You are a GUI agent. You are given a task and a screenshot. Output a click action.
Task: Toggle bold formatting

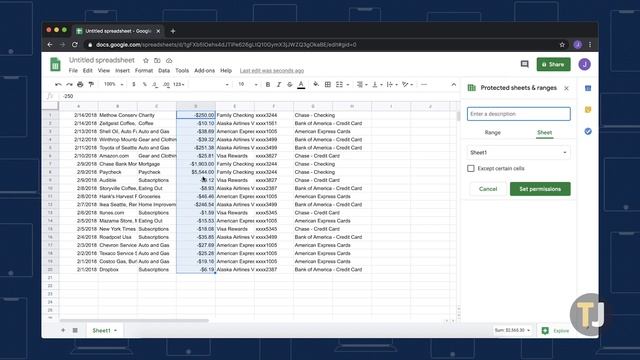pos(268,84)
